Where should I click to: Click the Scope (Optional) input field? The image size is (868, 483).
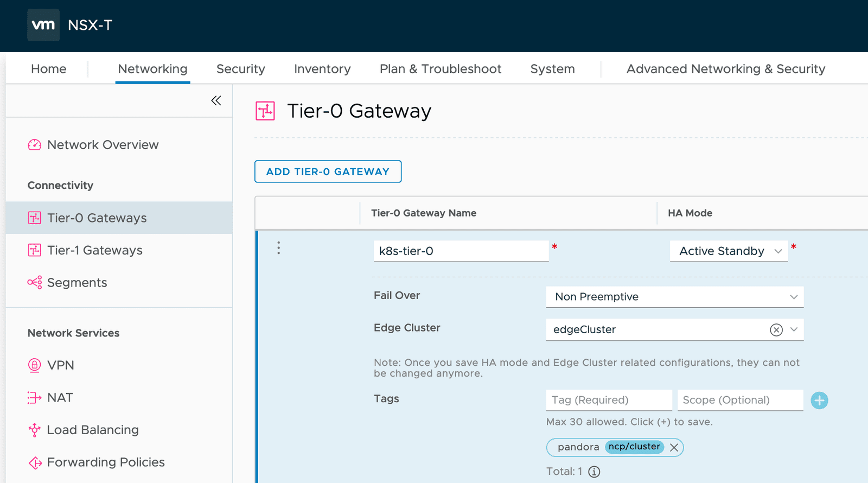pyautogui.click(x=740, y=400)
